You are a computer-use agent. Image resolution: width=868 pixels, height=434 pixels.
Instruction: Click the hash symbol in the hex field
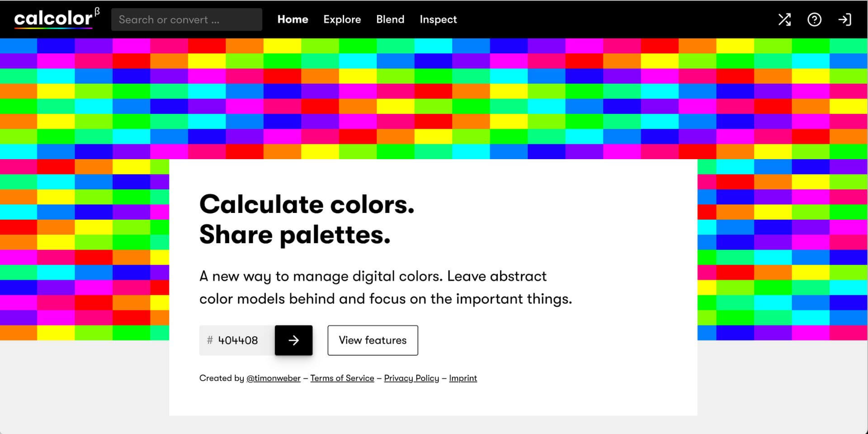(x=209, y=340)
